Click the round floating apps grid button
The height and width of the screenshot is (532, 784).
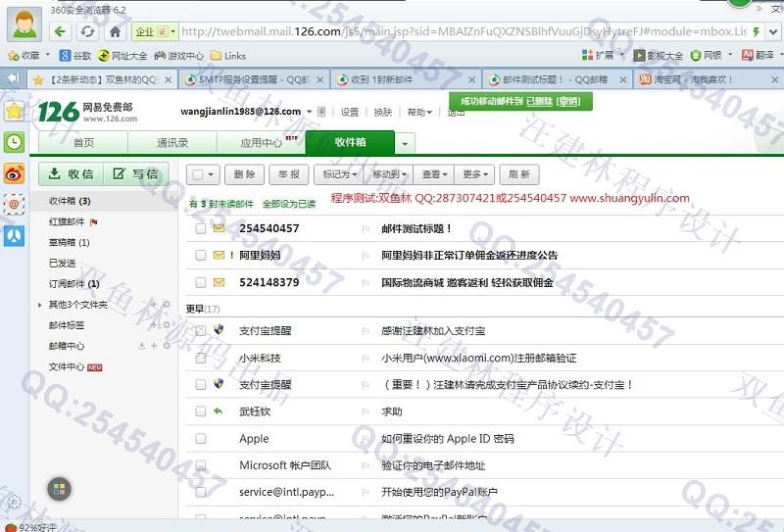pos(59,489)
